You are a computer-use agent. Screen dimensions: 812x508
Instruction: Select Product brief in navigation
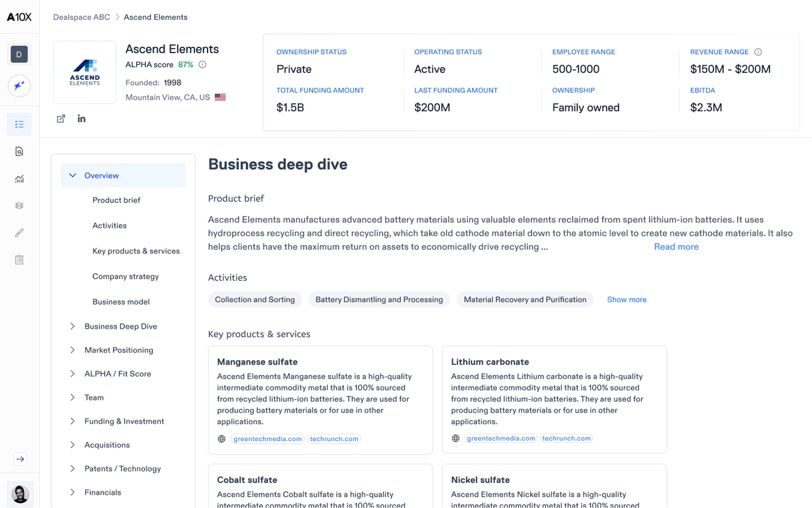tap(116, 200)
